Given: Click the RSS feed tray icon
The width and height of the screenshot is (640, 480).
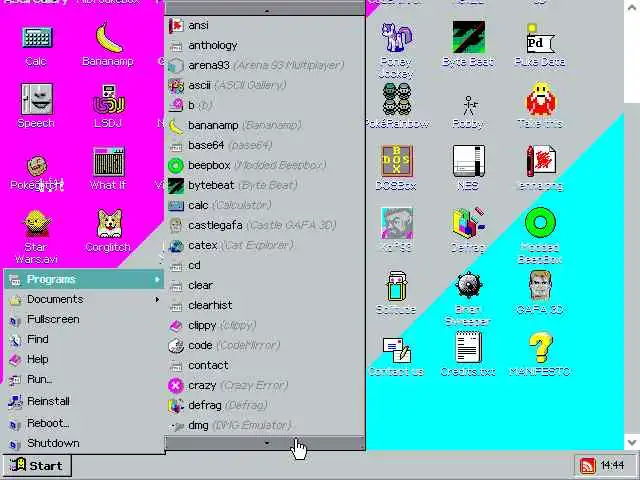Looking at the screenshot, I should pos(588,465).
